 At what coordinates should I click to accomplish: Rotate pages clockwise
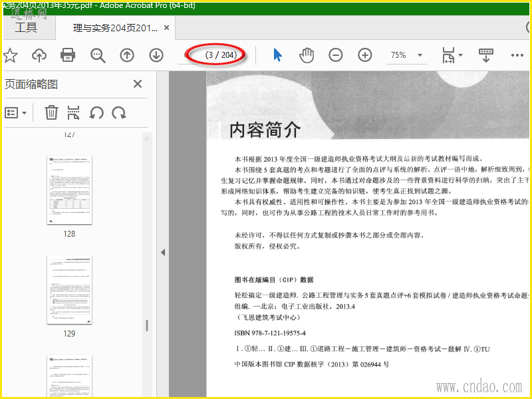click(119, 112)
